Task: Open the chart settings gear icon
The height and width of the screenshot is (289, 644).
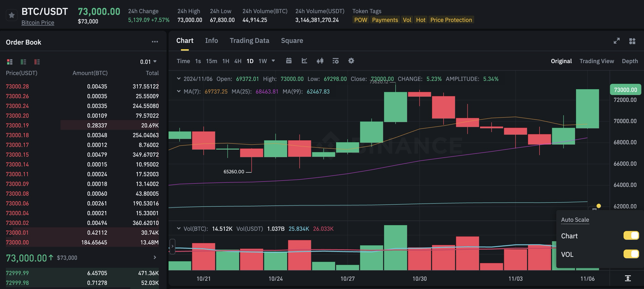Action: coord(351,61)
